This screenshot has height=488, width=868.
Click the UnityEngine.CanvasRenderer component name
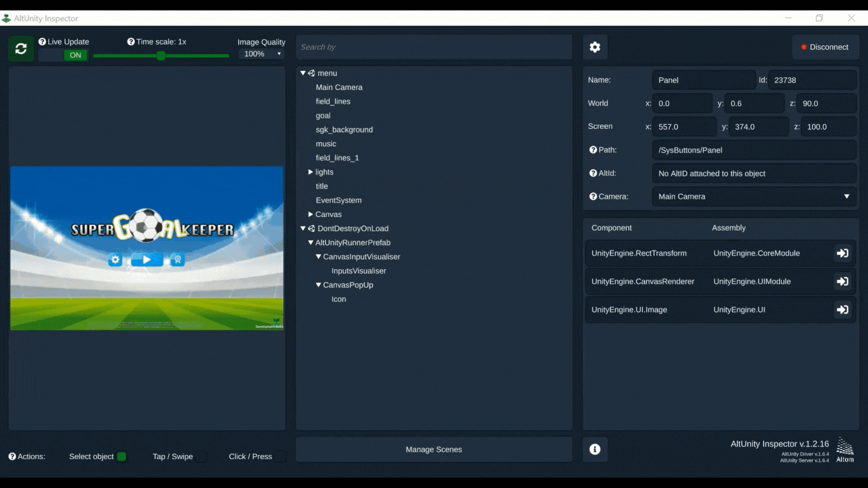[643, 281]
